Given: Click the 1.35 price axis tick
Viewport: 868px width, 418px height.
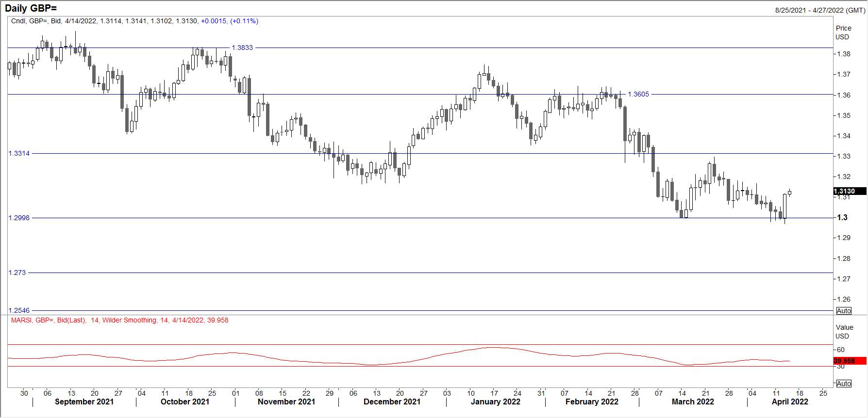Looking at the screenshot, I should pyautogui.click(x=844, y=115).
